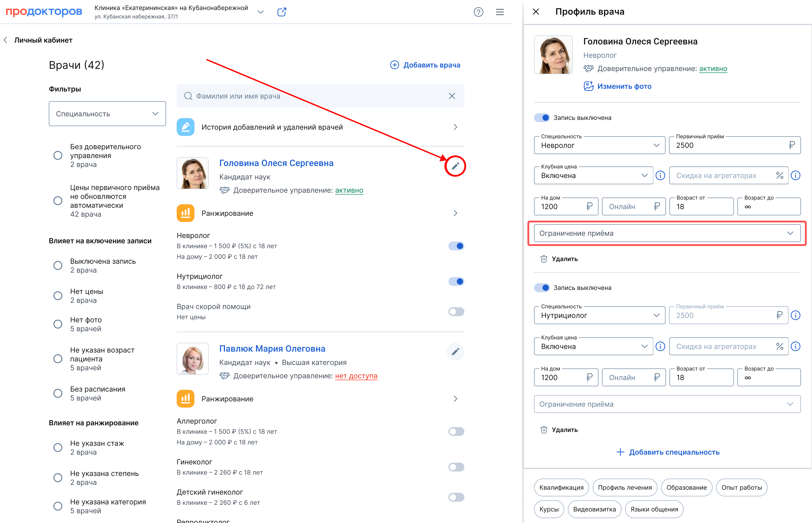Open Специальность dropdown showing Нутрициолог

[599, 315]
